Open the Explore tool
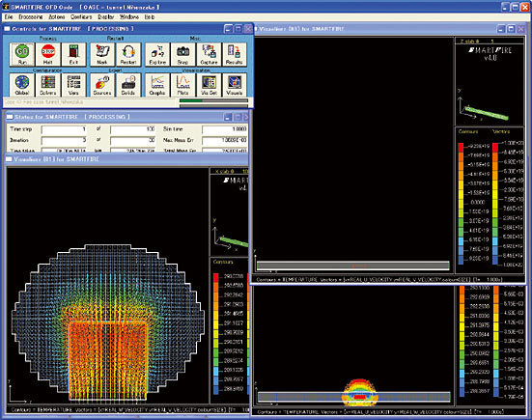 tap(157, 54)
